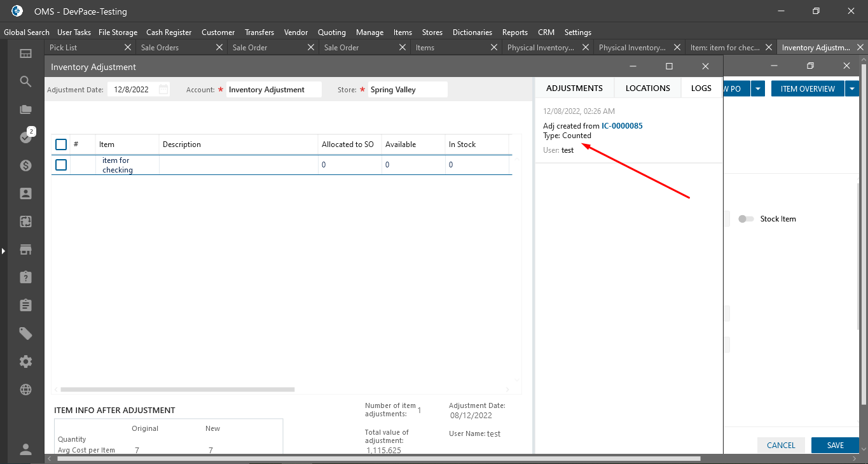Toggle the Stock Item switch

click(745, 219)
